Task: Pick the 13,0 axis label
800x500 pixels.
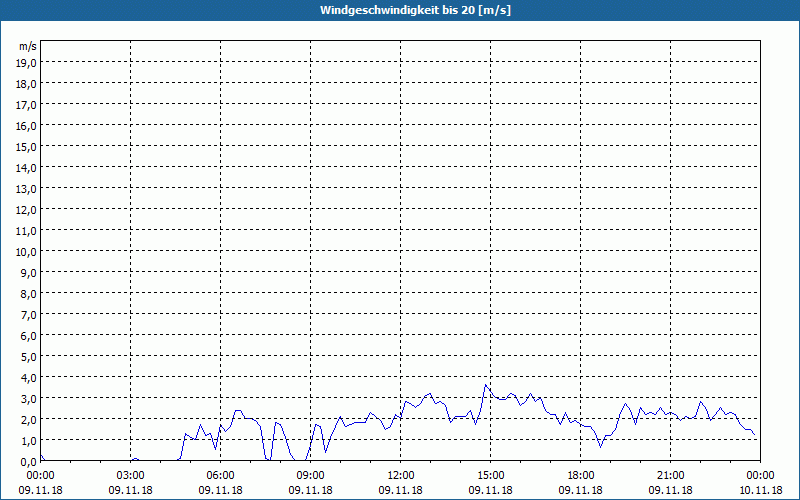Action: point(26,189)
